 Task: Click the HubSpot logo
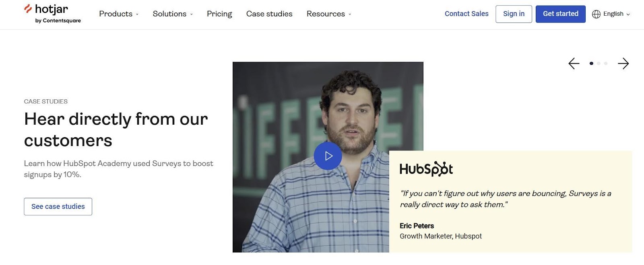click(426, 169)
